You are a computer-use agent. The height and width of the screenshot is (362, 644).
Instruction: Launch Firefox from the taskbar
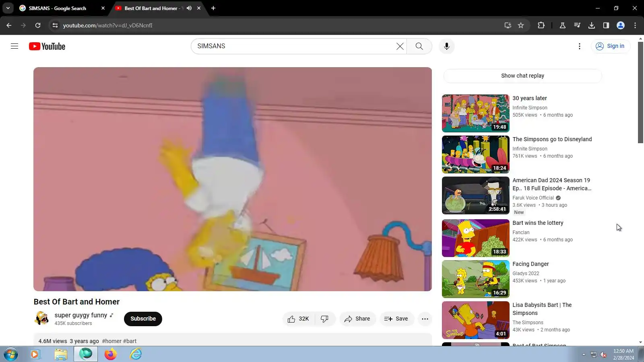(x=111, y=354)
